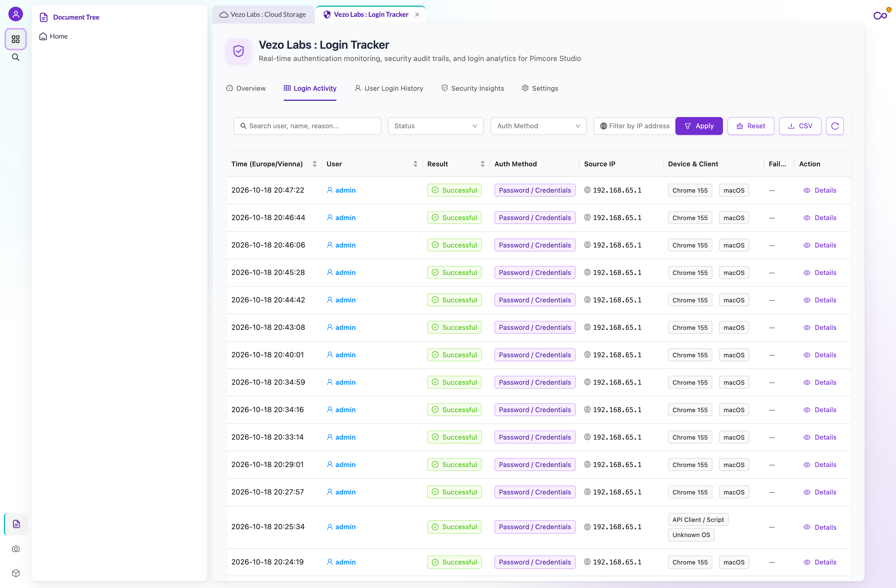Click the shield icon on Login Tracker tab
896x588 pixels.
tap(327, 14)
